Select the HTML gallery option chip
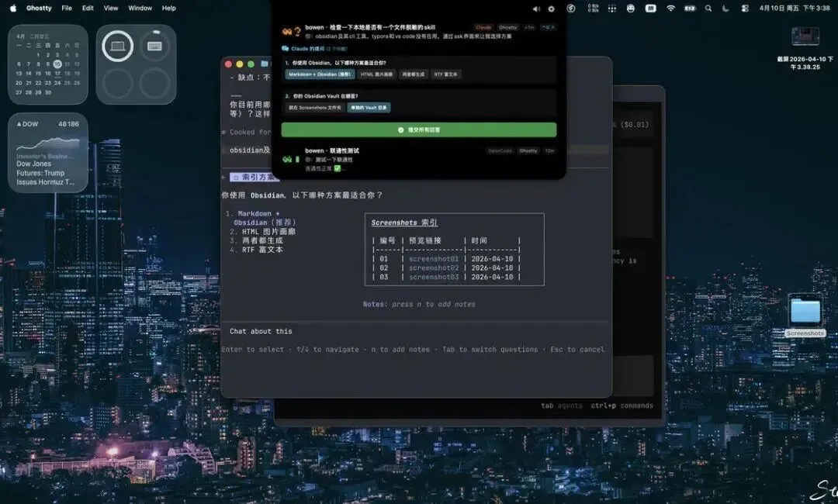Viewport: 838px width, 504px height. coord(376,74)
